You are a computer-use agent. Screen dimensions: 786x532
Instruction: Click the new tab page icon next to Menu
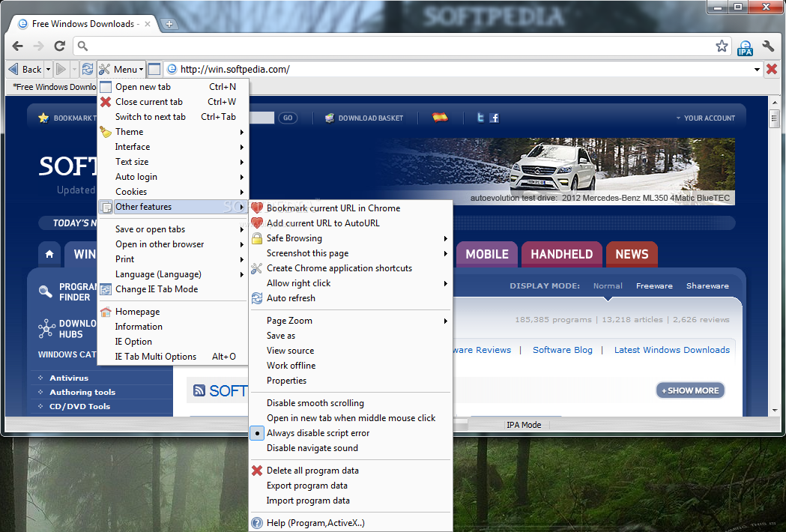[154, 69]
